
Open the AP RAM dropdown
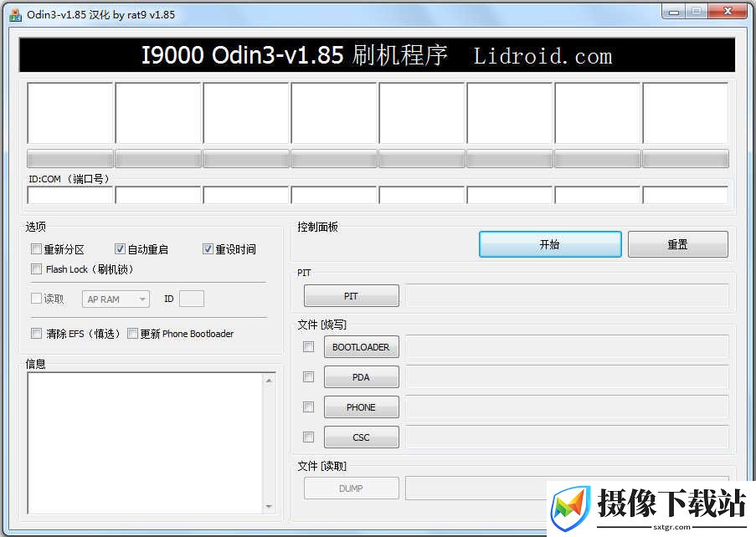point(116,299)
